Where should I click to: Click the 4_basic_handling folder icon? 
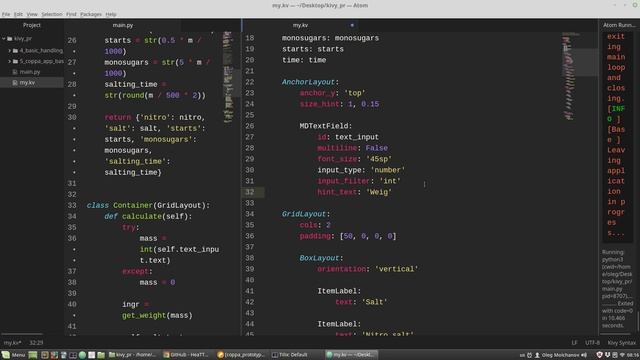coord(16,51)
